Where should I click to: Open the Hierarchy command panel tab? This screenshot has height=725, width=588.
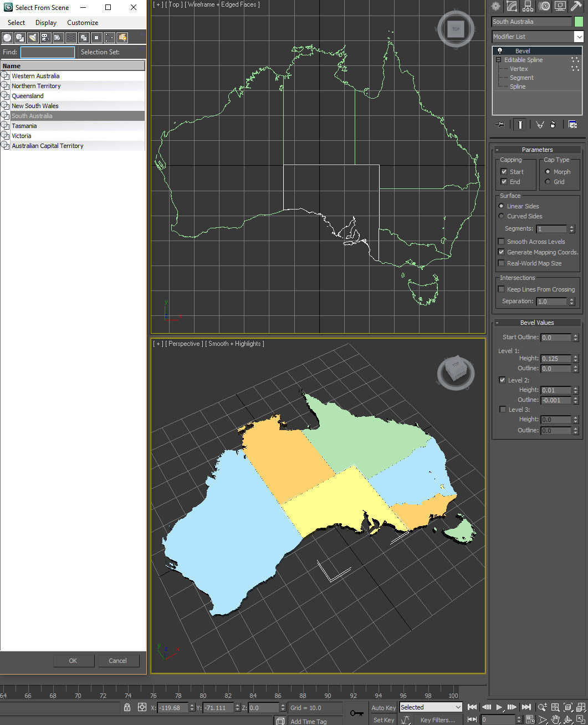(x=528, y=6)
